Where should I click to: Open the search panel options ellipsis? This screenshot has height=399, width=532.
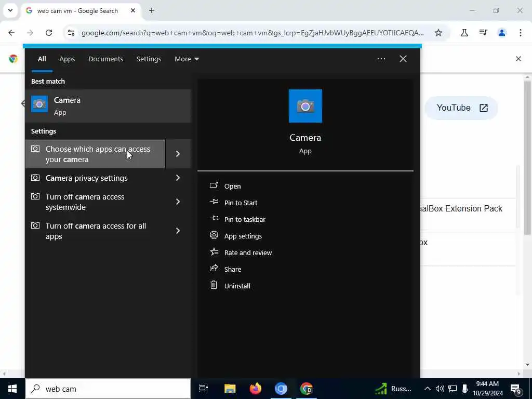(x=381, y=59)
